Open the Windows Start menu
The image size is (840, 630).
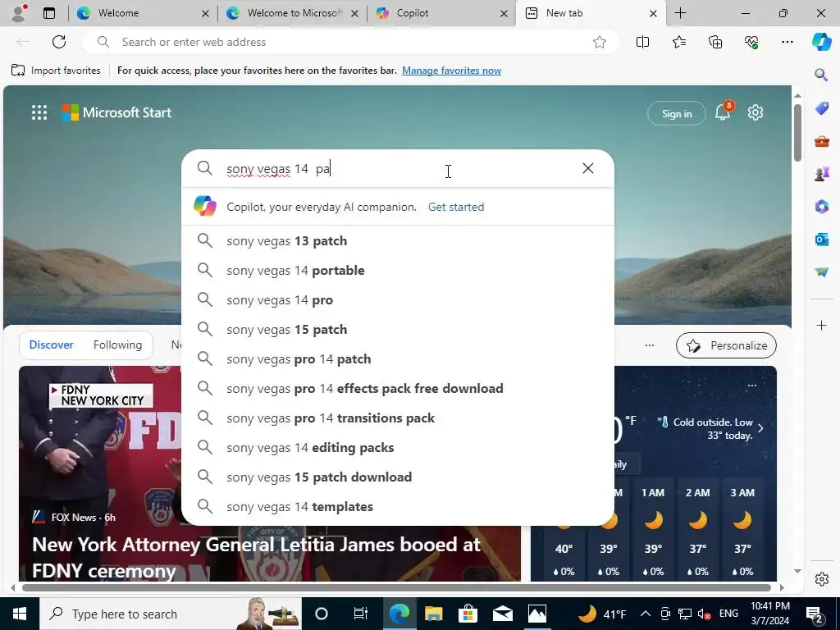[20, 614]
